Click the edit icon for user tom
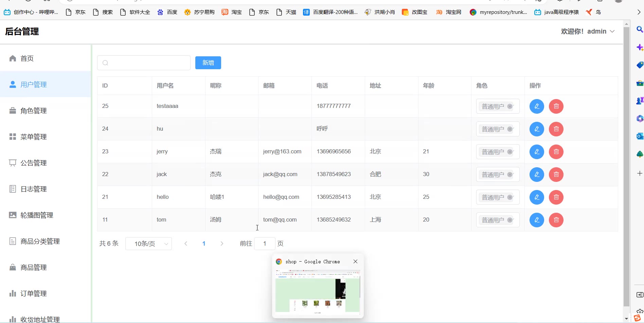The height and width of the screenshot is (323, 644). pos(537,220)
